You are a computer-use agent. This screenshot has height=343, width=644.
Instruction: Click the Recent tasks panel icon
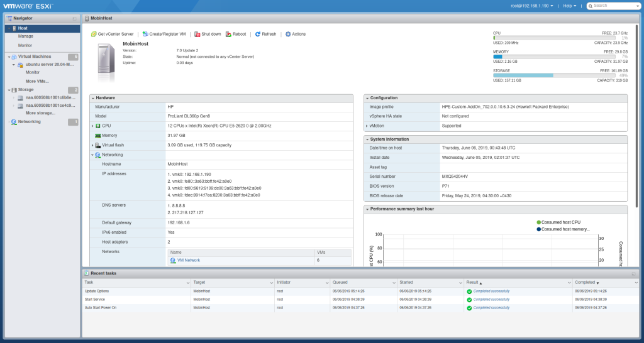87,273
